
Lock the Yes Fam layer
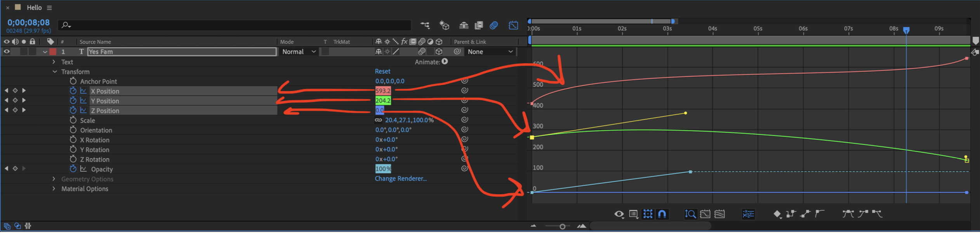[33, 52]
